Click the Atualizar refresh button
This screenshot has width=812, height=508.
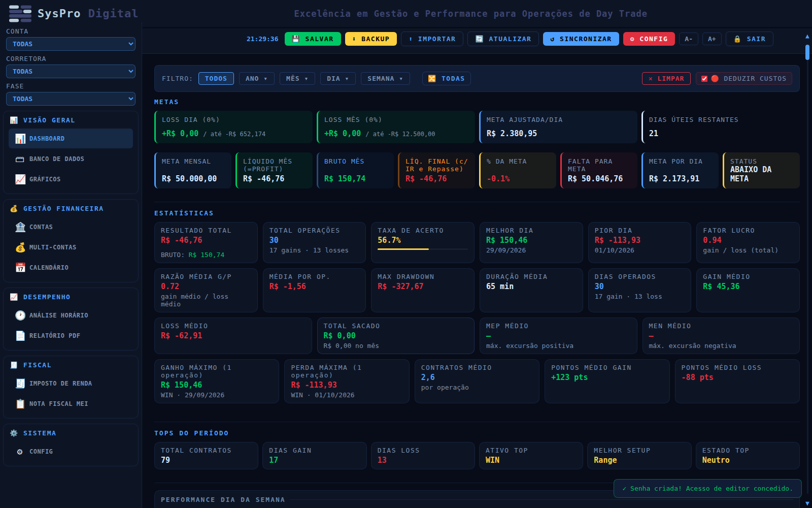(503, 39)
